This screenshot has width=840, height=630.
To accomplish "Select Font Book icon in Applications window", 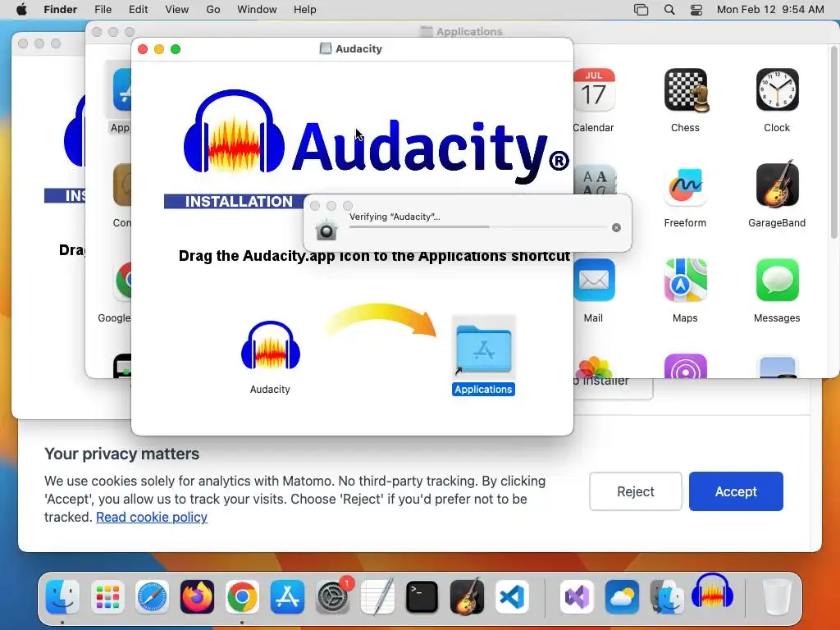I will coord(596,180).
